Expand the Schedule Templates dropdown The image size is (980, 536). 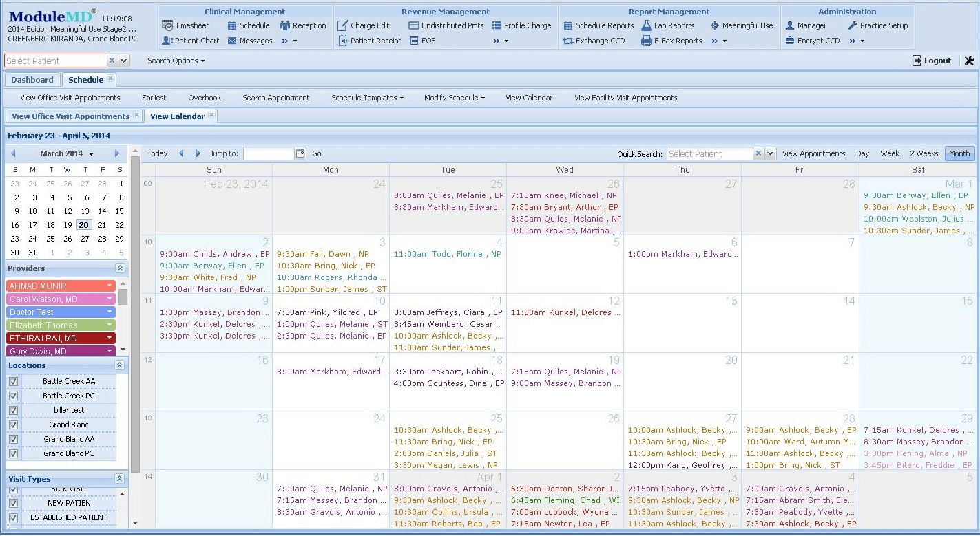pos(367,98)
